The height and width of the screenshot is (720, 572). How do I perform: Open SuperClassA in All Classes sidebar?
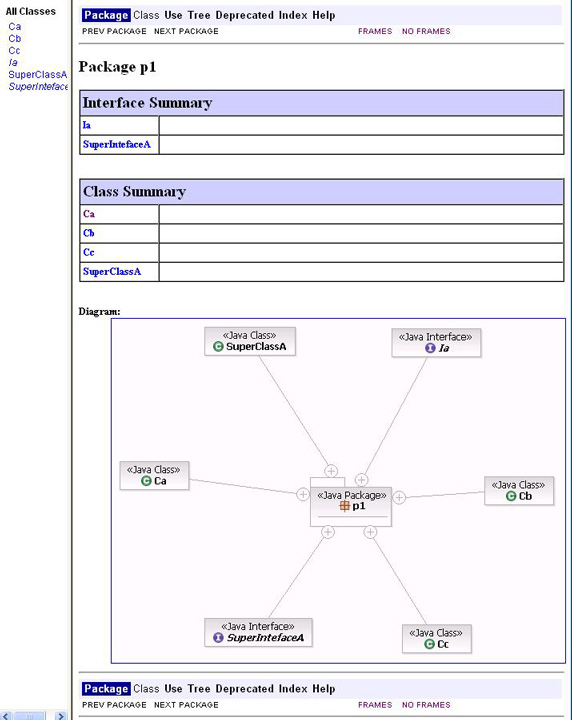[38, 74]
